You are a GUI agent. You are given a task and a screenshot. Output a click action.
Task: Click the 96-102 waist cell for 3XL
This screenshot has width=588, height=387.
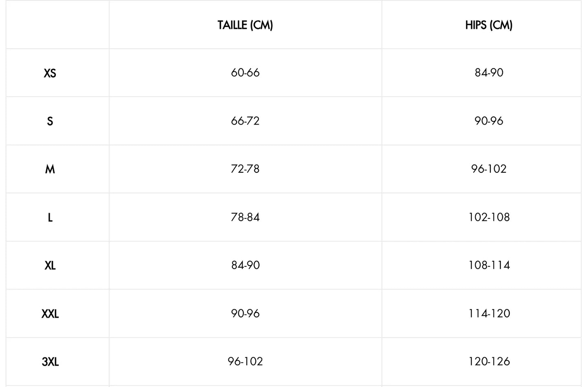245,361
